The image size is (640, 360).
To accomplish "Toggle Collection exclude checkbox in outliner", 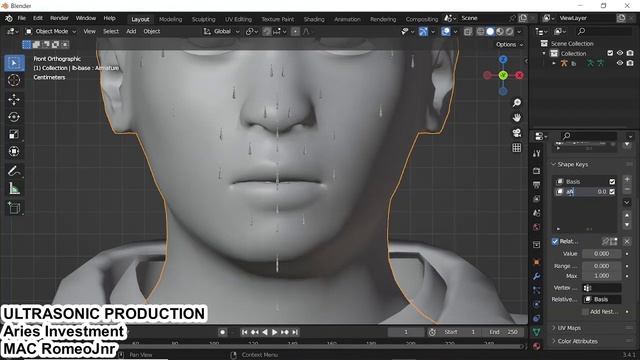I will pos(610,53).
